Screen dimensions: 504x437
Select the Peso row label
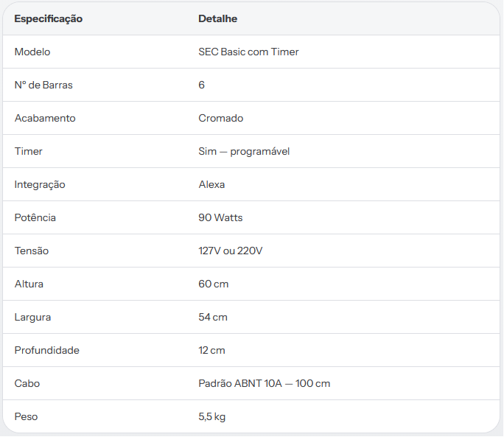click(x=26, y=416)
